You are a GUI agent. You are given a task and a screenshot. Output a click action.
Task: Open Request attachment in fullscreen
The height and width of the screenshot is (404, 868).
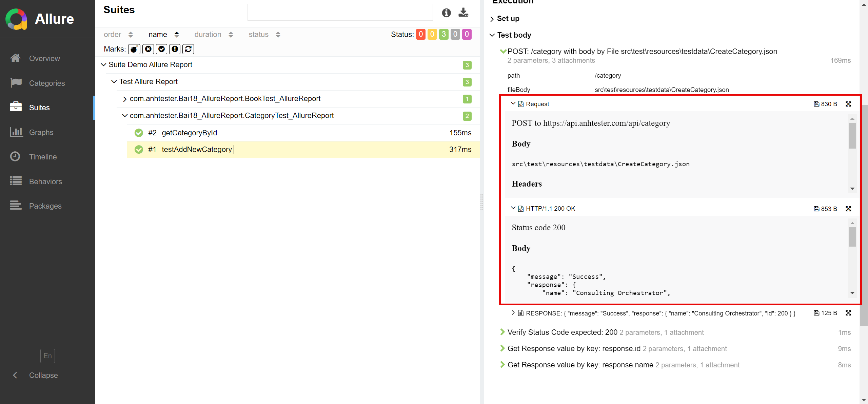848,104
